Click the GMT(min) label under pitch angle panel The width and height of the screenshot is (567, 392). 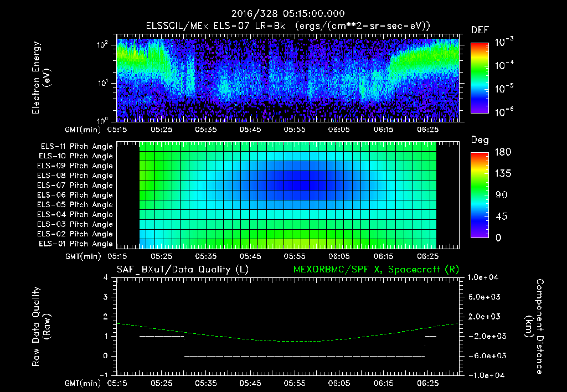83,256
